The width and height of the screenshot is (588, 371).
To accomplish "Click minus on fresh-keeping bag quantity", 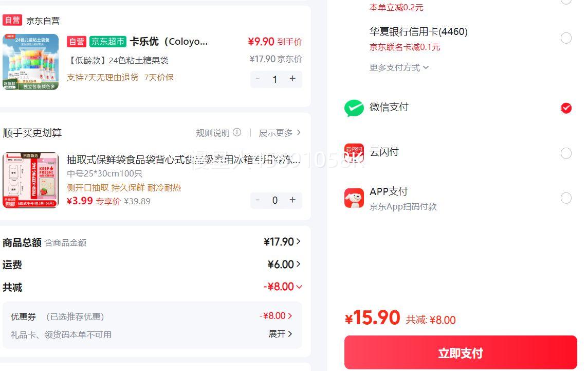I will pos(258,200).
